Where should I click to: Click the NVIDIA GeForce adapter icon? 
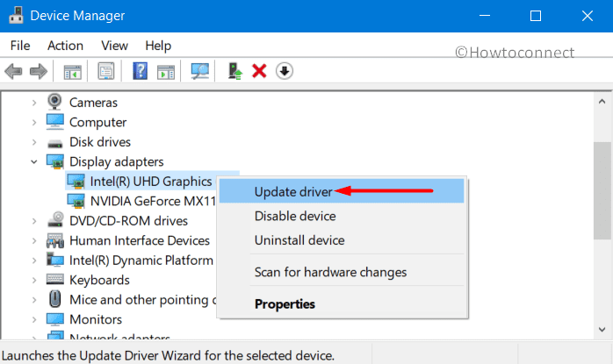(x=76, y=201)
